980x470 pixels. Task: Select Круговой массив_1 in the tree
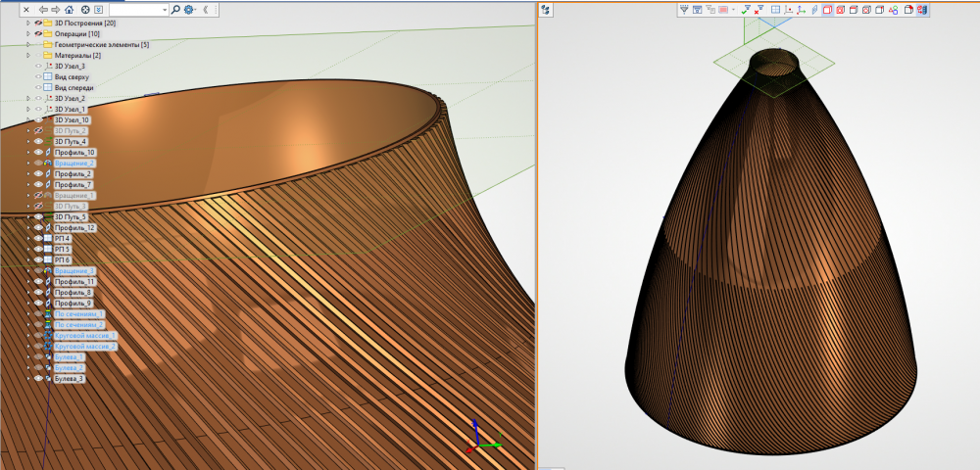[x=85, y=335]
